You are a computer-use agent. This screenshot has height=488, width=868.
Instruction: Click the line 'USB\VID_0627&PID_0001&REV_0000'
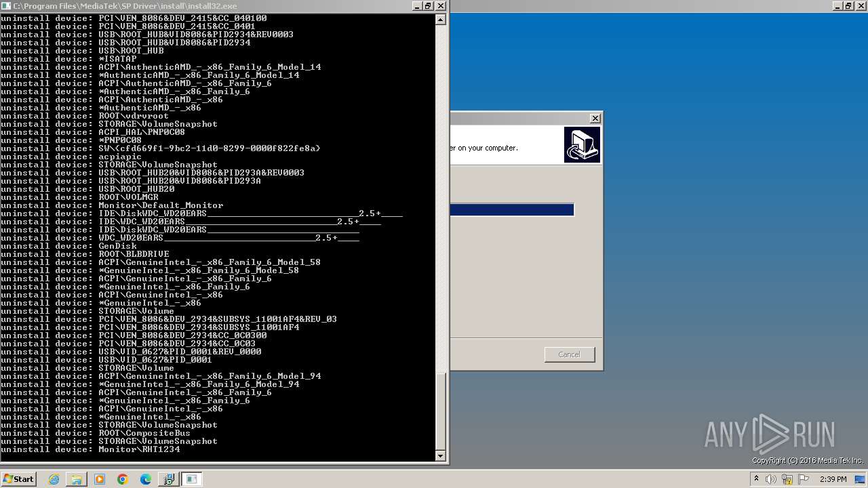point(131,352)
